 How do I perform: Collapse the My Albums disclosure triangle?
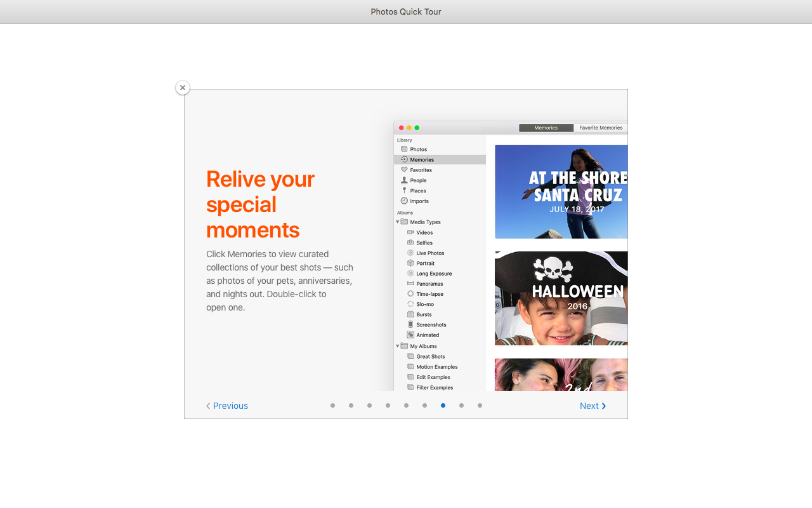pyautogui.click(x=398, y=346)
